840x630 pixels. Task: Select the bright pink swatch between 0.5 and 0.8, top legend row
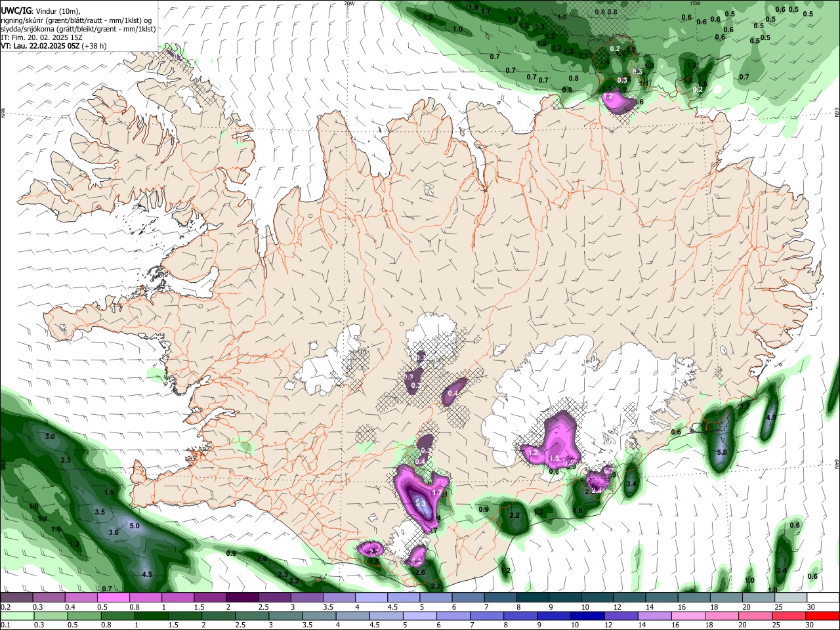pos(113,598)
